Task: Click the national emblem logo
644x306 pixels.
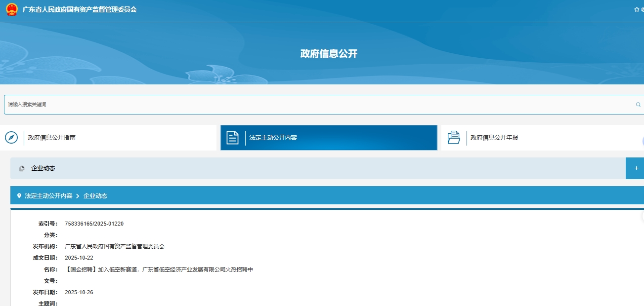Action: (x=11, y=9)
